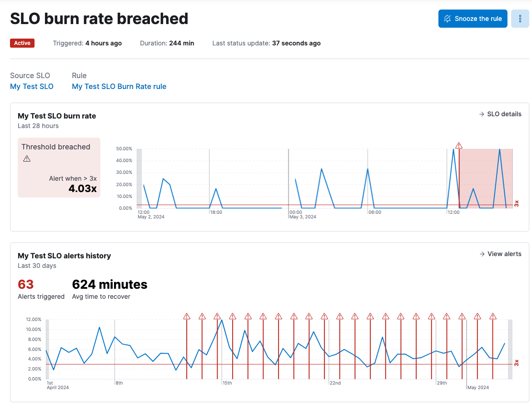Click the Active status badge
Viewport: 532px width, 405px height.
pyautogui.click(x=22, y=43)
